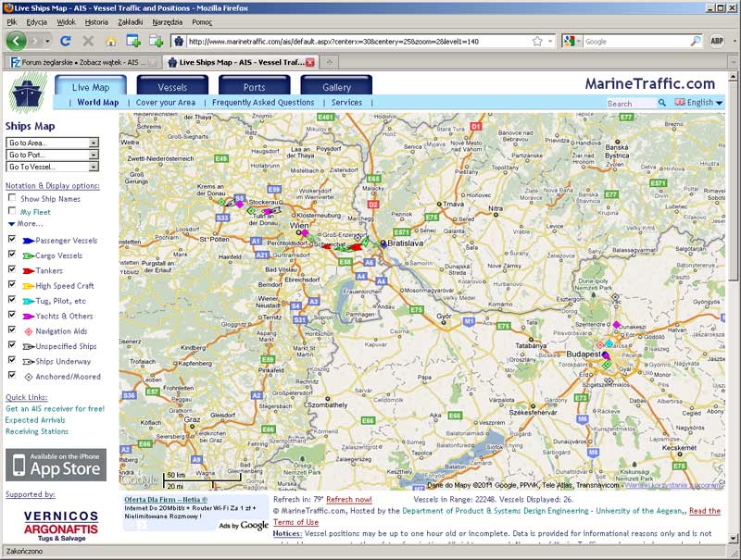This screenshot has width=741, height=560.
Task: Close the Live Ships Map tab
Action: pos(310,62)
